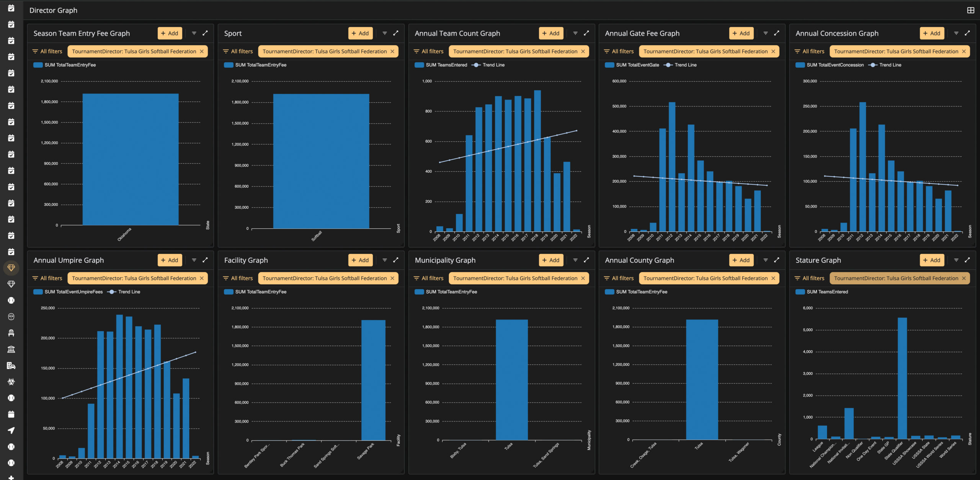The width and height of the screenshot is (980, 480).
Task: Click filter icon in Stature Graph header
Action: 956,260
